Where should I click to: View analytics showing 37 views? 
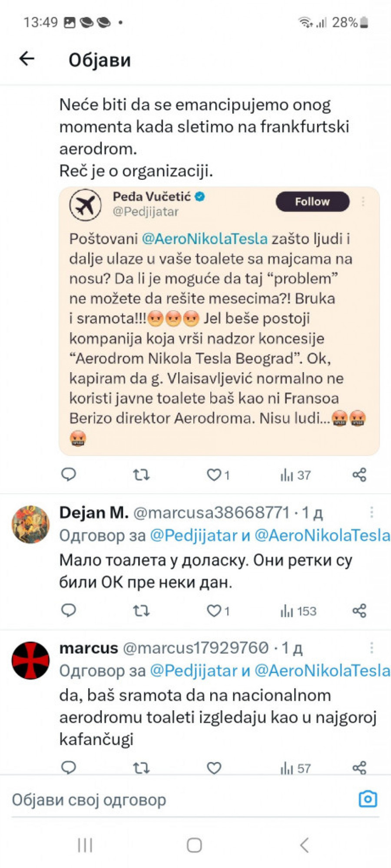pyautogui.click(x=295, y=475)
